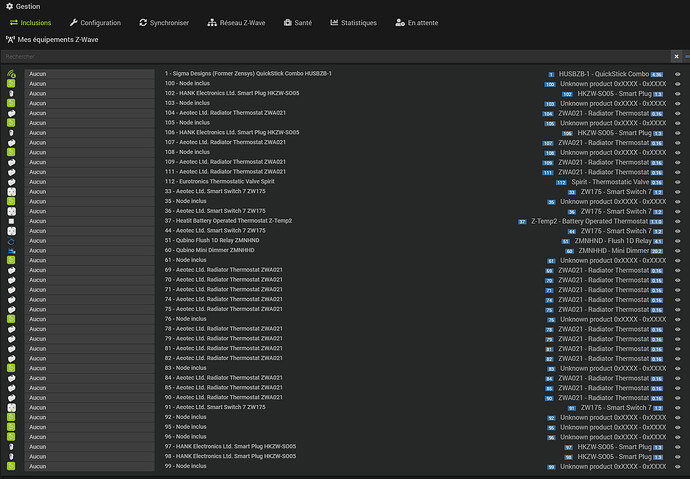Click the blue badge 60 beside ZMNHHD
690x479 pixels.
[x=569, y=251]
